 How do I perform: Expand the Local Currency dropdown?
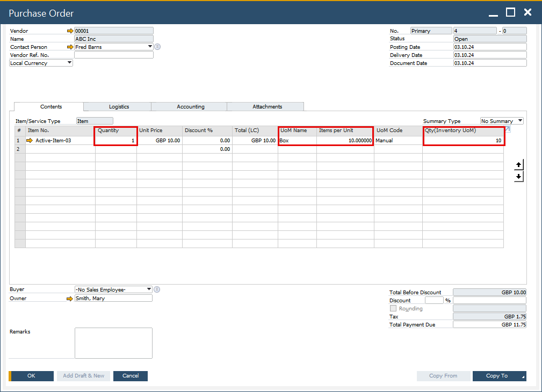click(69, 63)
